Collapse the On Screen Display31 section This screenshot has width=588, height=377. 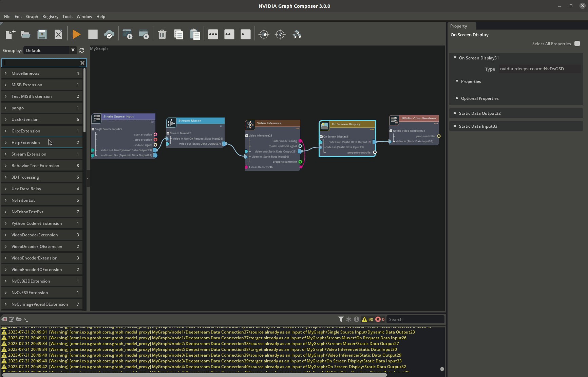(455, 58)
